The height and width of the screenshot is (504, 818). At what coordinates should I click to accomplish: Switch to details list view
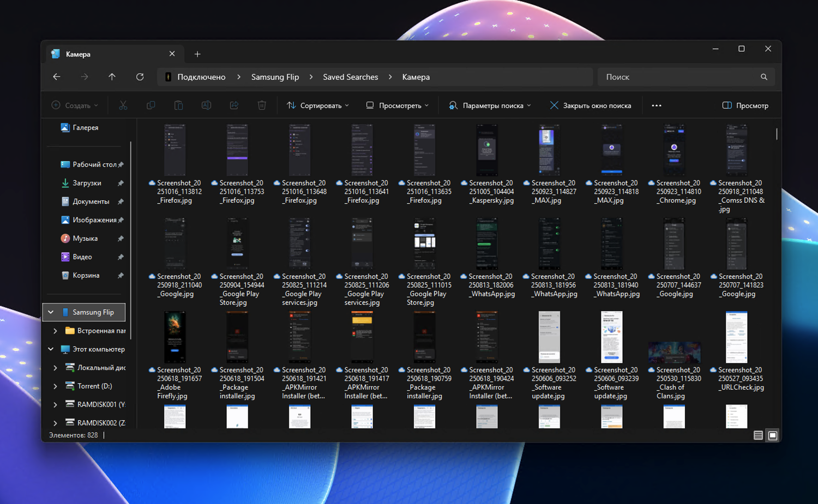[x=758, y=435]
